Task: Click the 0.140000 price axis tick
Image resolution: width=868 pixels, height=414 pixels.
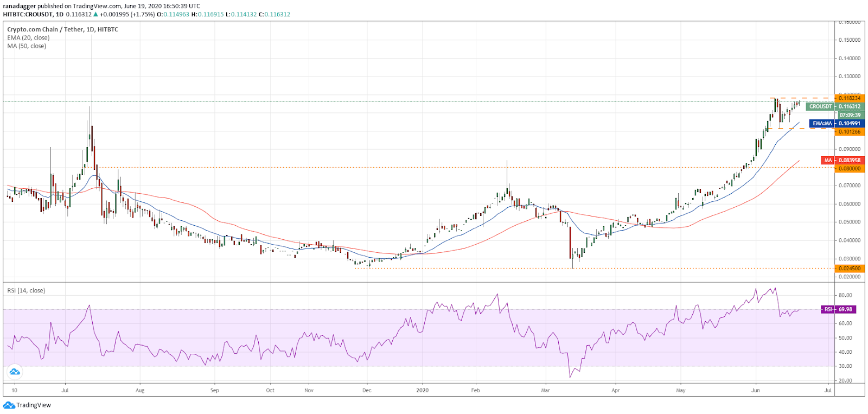Action: tap(850, 59)
